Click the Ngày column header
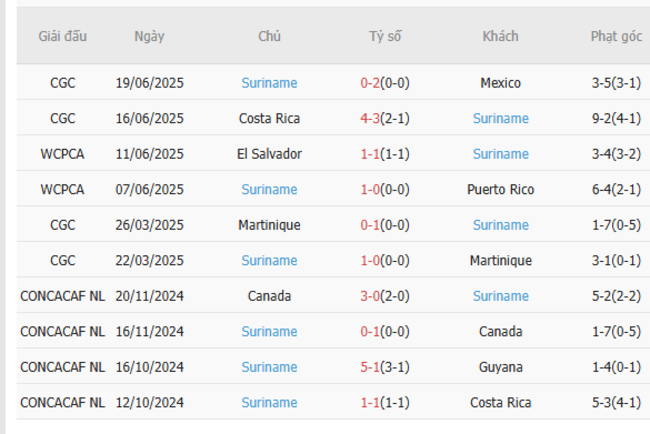The image size is (650, 434). click(x=149, y=36)
